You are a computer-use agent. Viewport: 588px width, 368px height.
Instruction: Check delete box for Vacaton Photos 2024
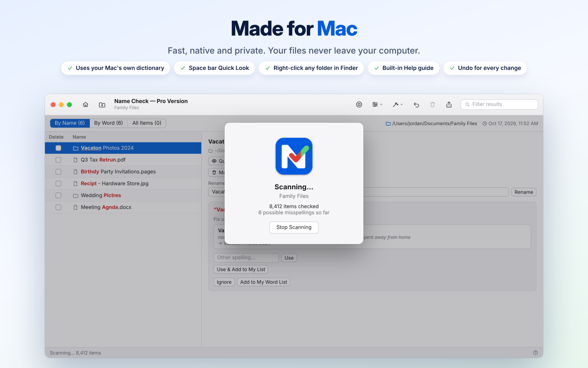(58, 148)
